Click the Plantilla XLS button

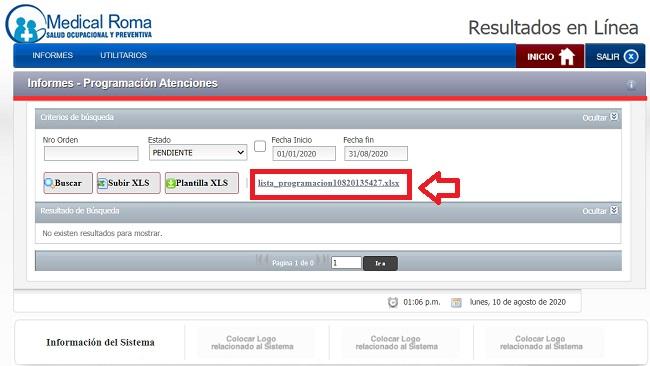tap(202, 183)
